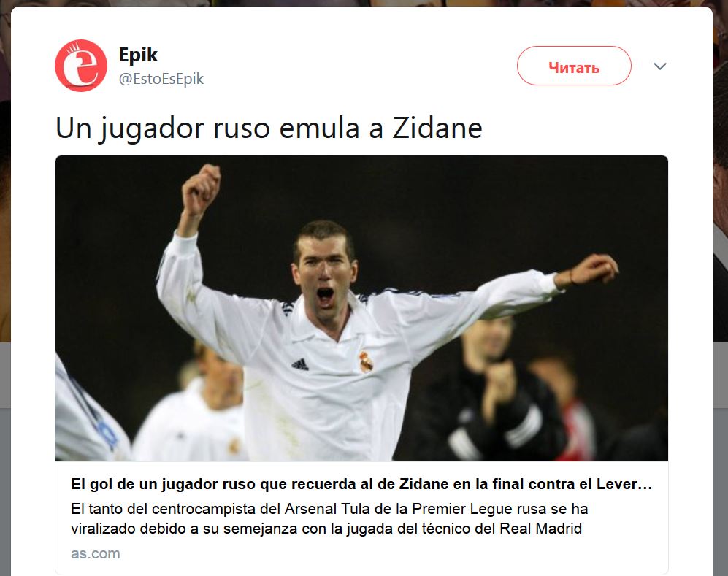Click the Epik display name
The height and width of the screenshot is (576, 728).
point(138,55)
